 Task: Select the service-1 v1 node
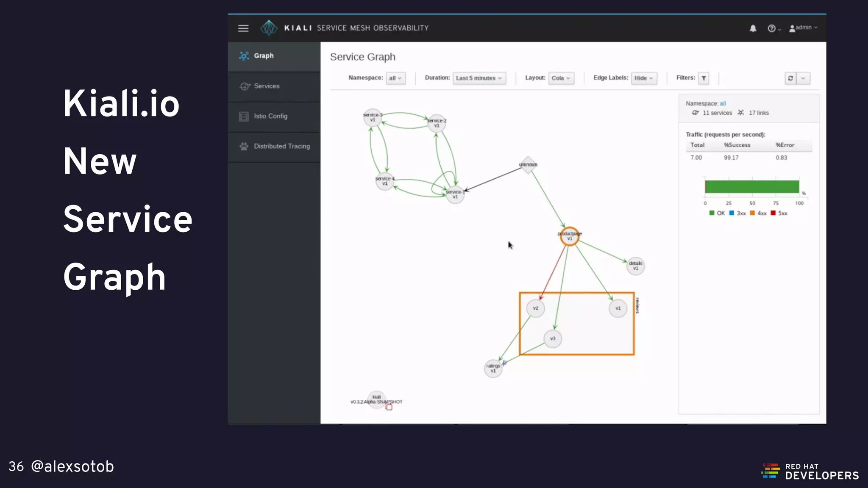pyautogui.click(x=455, y=194)
